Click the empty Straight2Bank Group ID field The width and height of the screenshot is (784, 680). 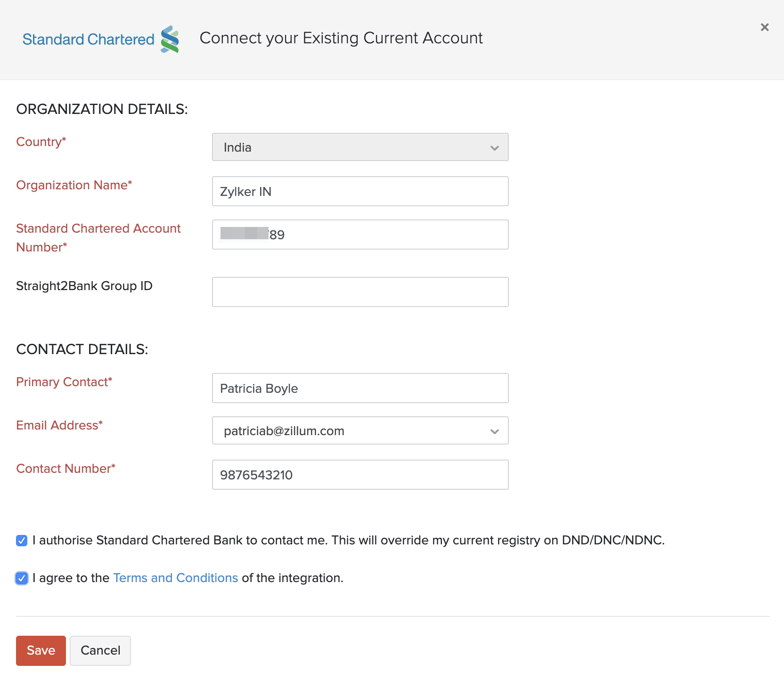tap(360, 292)
